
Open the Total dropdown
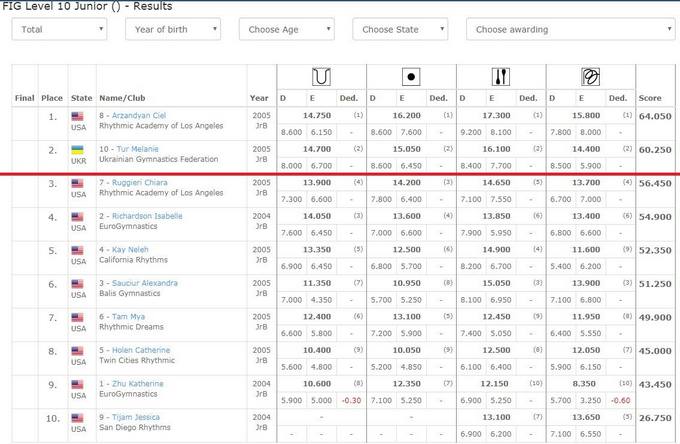pos(59,30)
